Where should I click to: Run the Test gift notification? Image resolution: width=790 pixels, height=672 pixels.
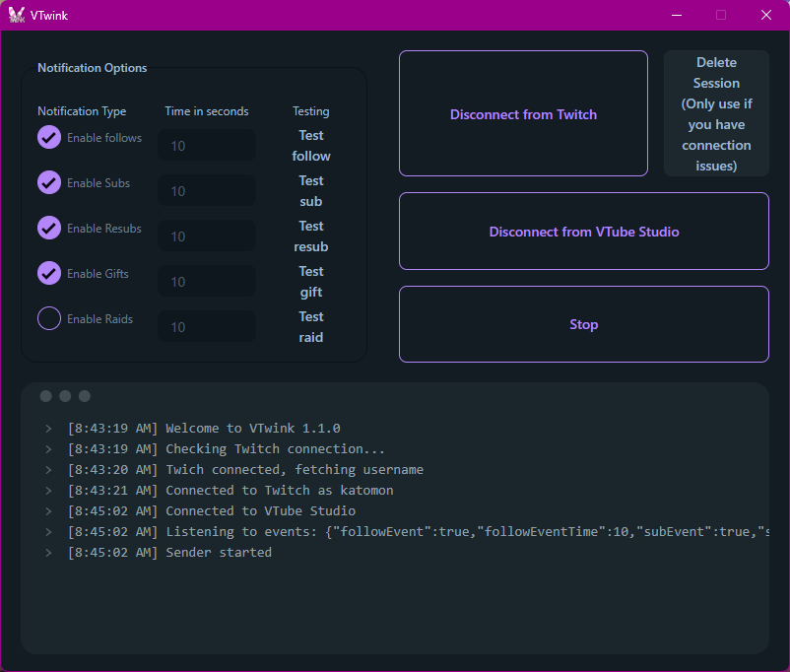point(311,282)
